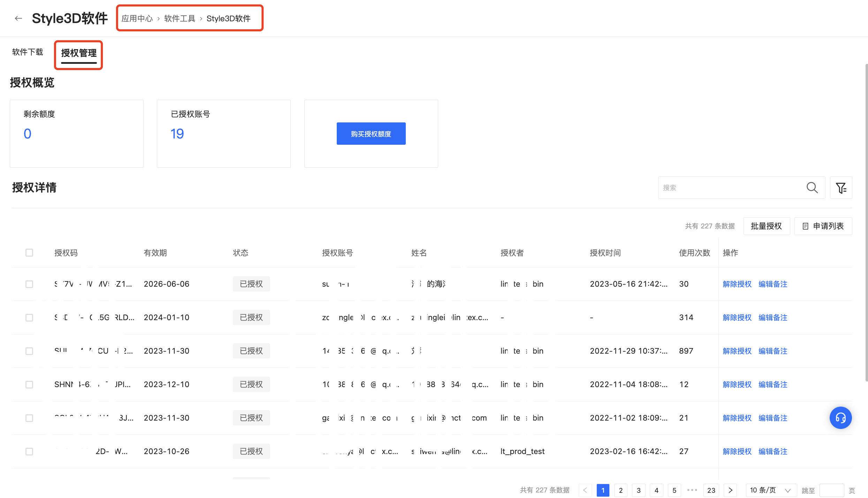The image size is (868, 498).
Task: Go to the next page arrow
Action: coord(730,490)
